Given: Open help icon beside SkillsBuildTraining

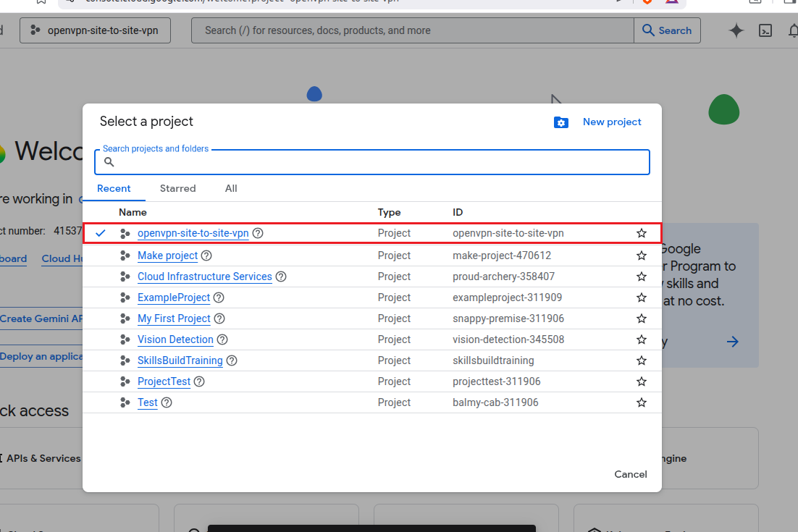Looking at the screenshot, I should (232, 360).
